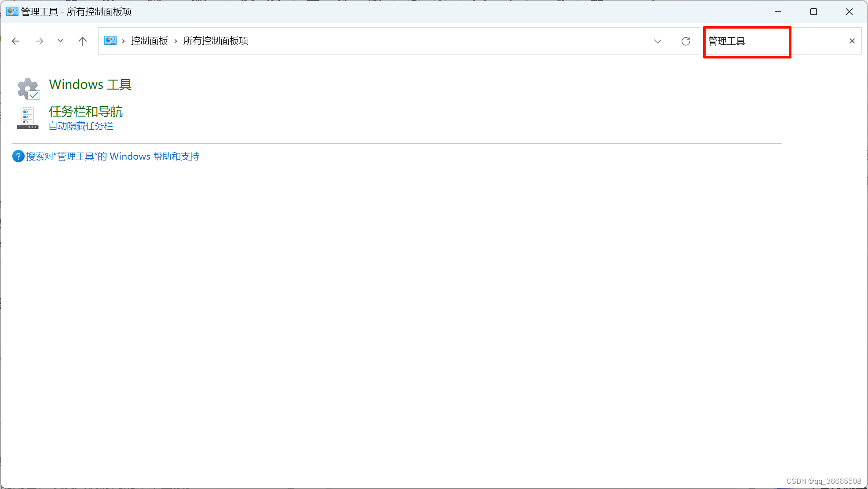Click the 自动隐藏任务栏 link
The width and height of the screenshot is (868, 489).
81,126
